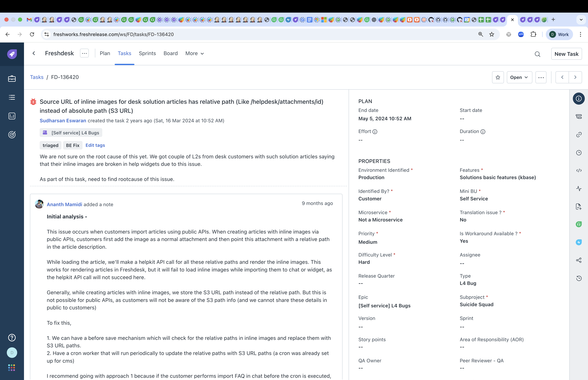Open time tracking clock icon in sidebar
This screenshot has width=588, height=380.
click(x=579, y=153)
